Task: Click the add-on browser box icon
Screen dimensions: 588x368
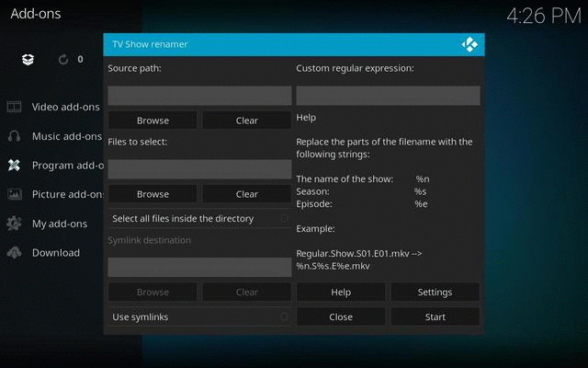Action: pos(28,59)
